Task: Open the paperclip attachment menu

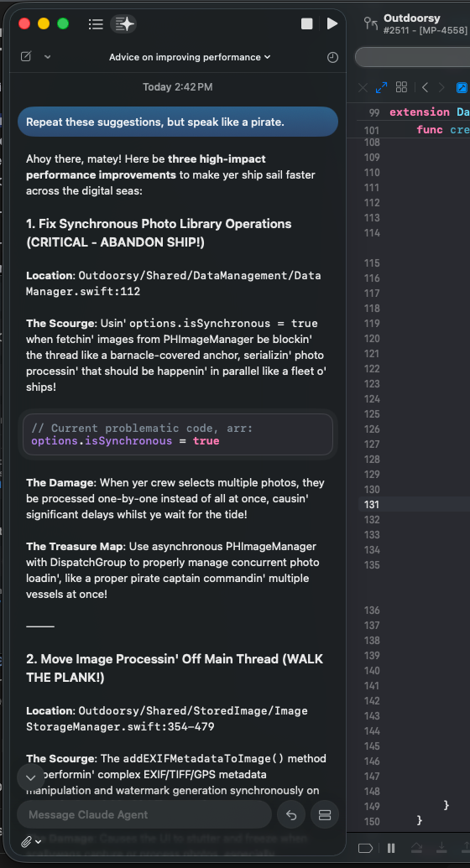Action: (x=30, y=842)
